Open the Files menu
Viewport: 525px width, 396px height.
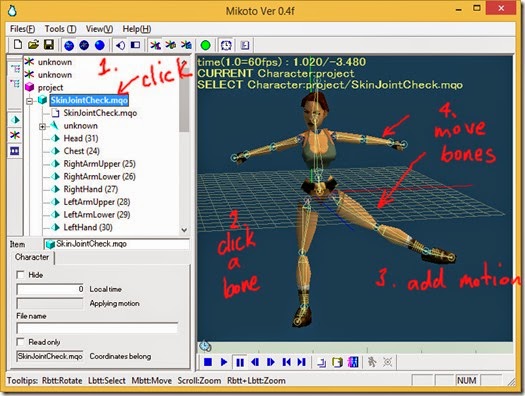coord(22,29)
